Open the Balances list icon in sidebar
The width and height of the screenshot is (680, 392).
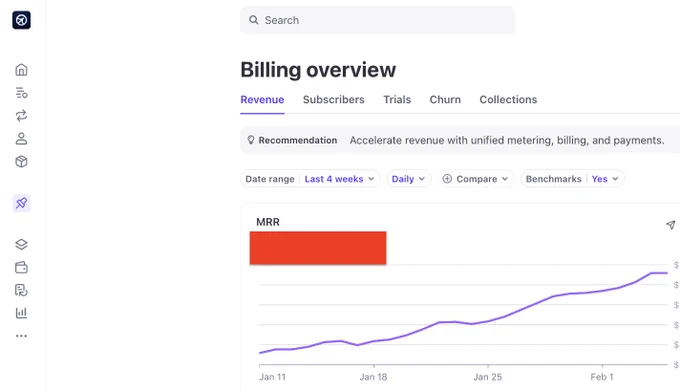tap(21, 93)
